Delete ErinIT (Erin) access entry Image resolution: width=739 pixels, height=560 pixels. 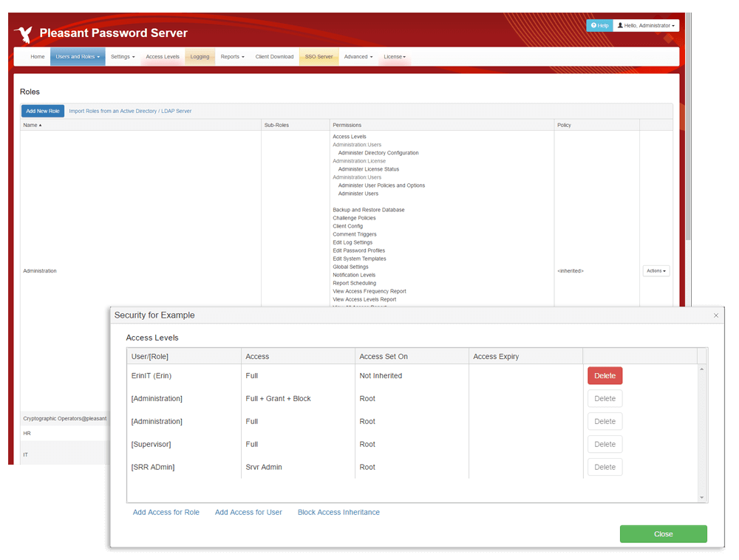coord(605,375)
